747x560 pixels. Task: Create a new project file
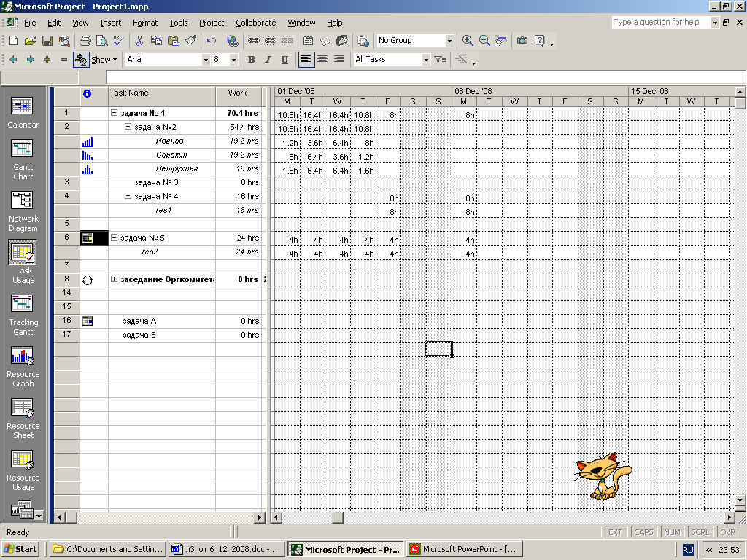click(13, 41)
